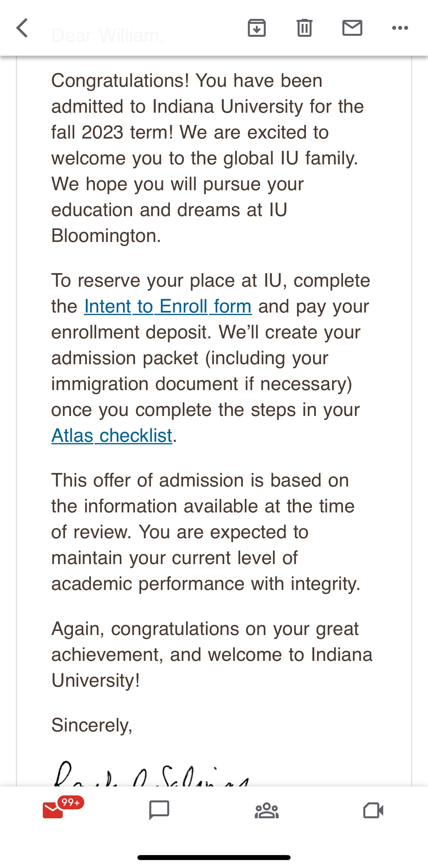Switch to the Chat tab
Screen dimensions: 428x868
(159, 810)
